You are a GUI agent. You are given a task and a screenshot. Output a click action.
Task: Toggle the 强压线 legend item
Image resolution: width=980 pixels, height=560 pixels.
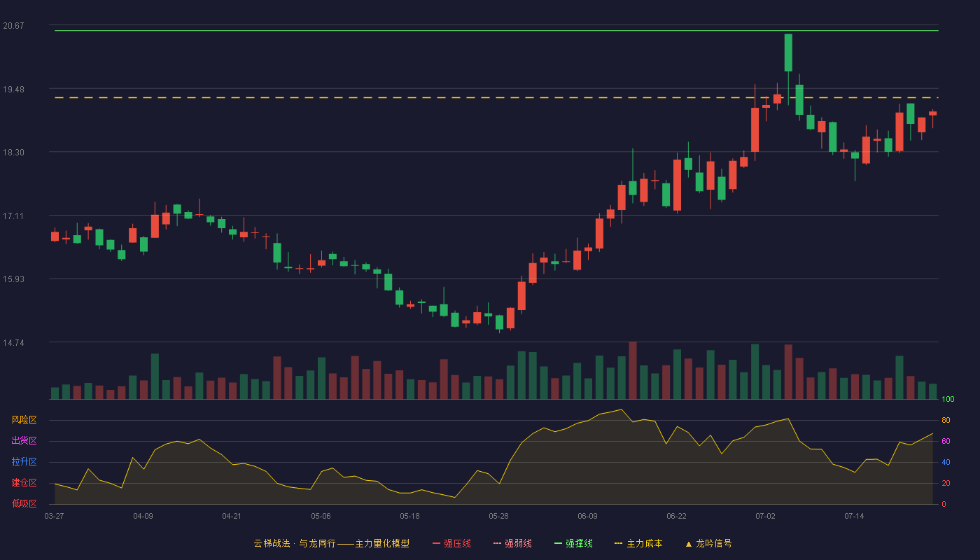click(x=451, y=543)
